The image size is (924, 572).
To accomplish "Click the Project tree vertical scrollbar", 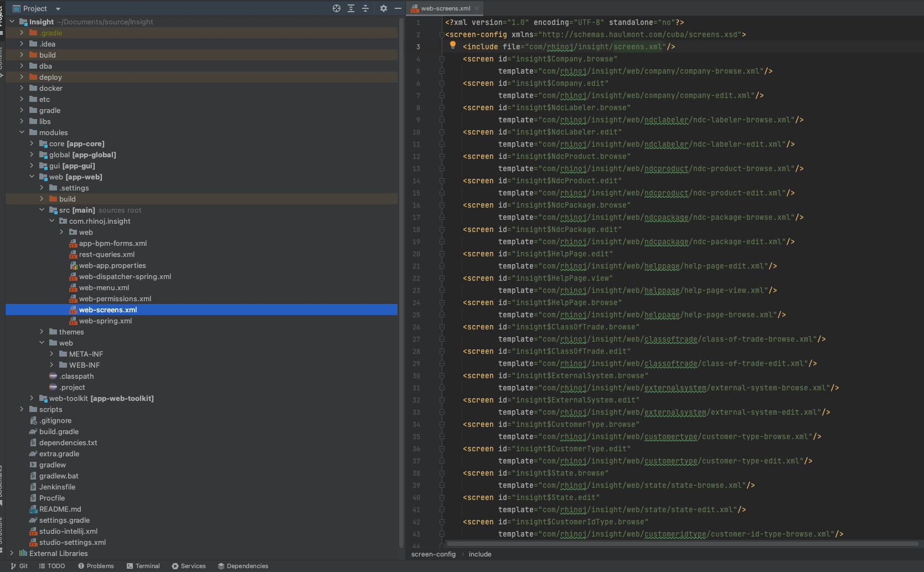I will [x=401, y=282].
